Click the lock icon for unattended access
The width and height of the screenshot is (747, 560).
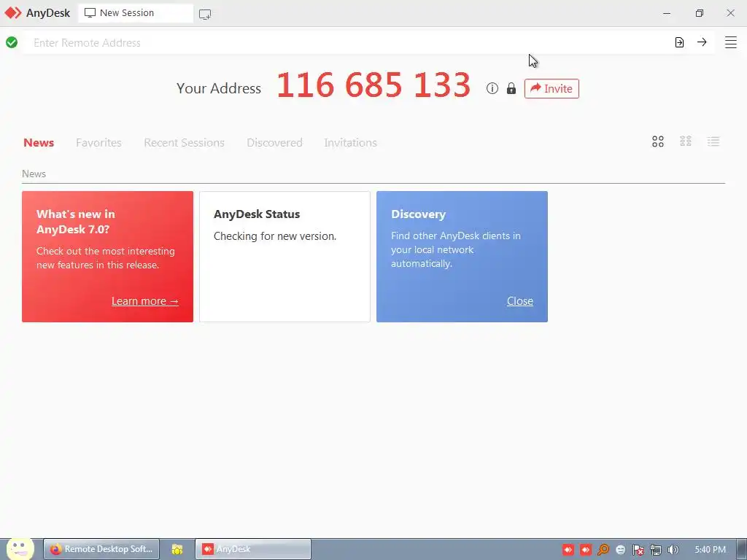[x=511, y=88]
